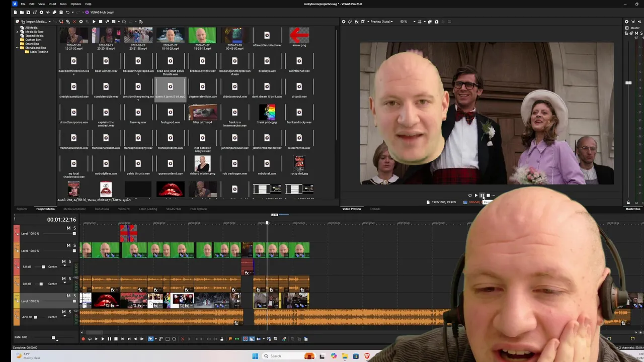Viewport: 644px width, 362px height.
Task: Play from start in timeline transport
Action: click(96, 339)
